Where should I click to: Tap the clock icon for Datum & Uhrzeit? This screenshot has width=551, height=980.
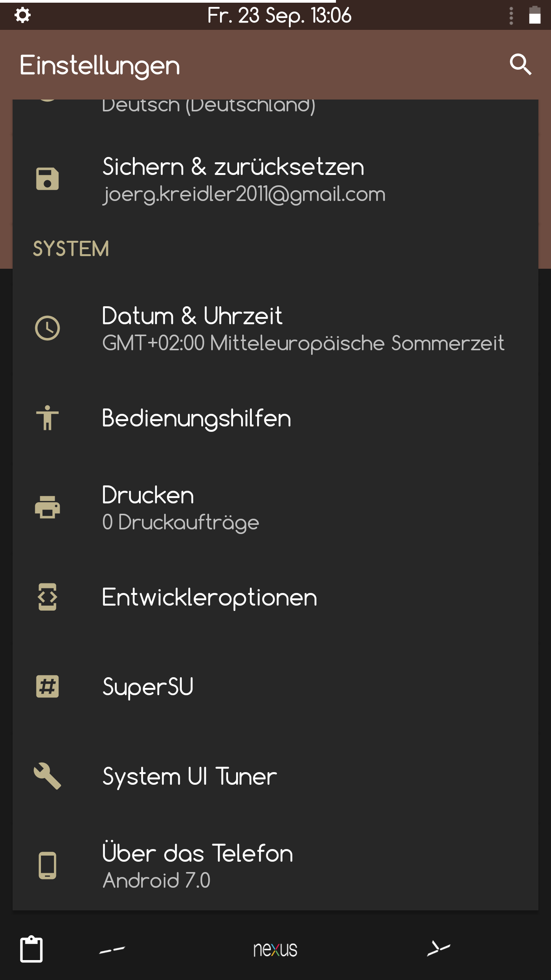(47, 328)
